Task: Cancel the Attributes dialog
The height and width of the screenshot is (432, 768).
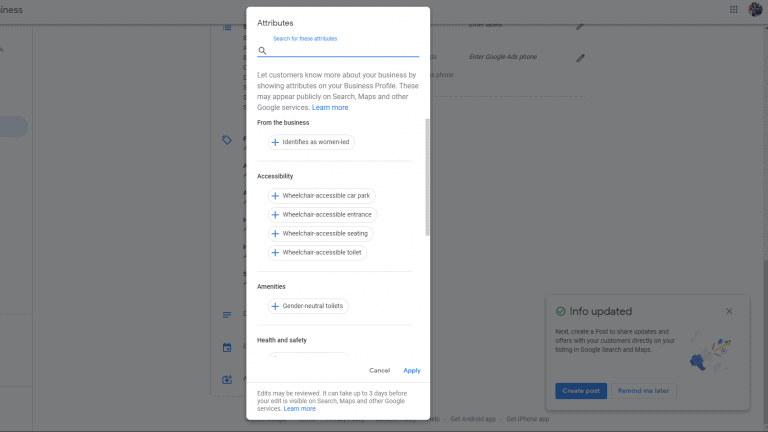Action: (x=380, y=370)
